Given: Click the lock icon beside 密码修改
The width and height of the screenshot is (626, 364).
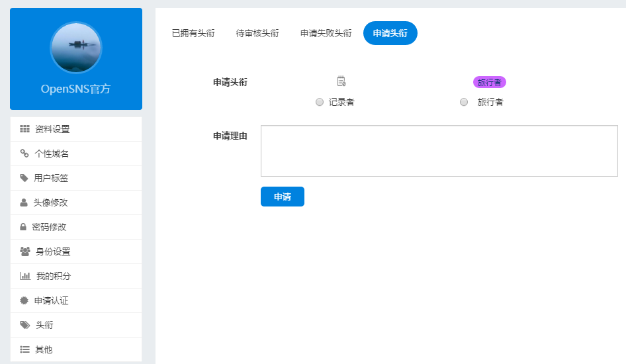Looking at the screenshot, I should [23, 227].
